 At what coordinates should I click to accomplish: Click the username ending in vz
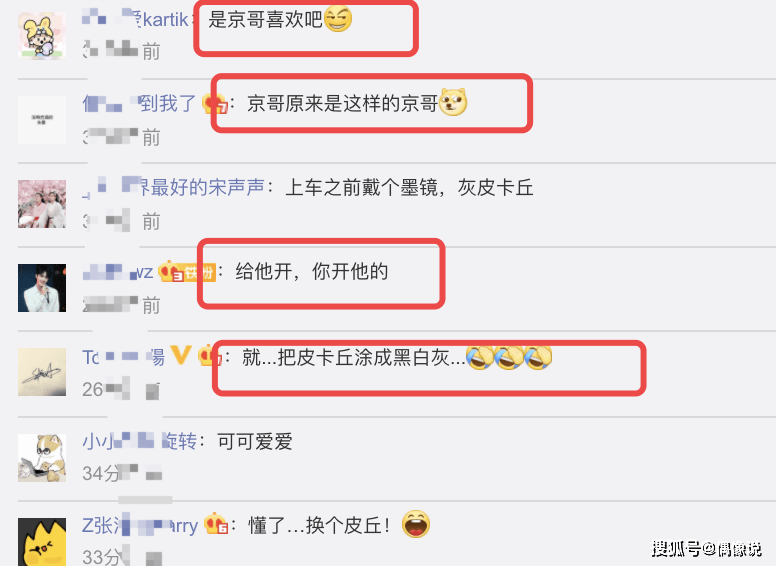(x=118, y=272)
